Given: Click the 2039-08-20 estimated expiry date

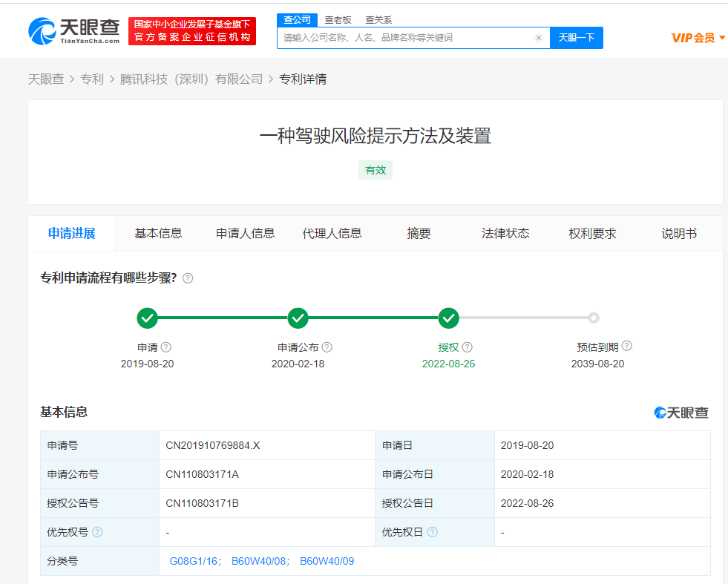Looking at the screenshot, I should point(597,364).
